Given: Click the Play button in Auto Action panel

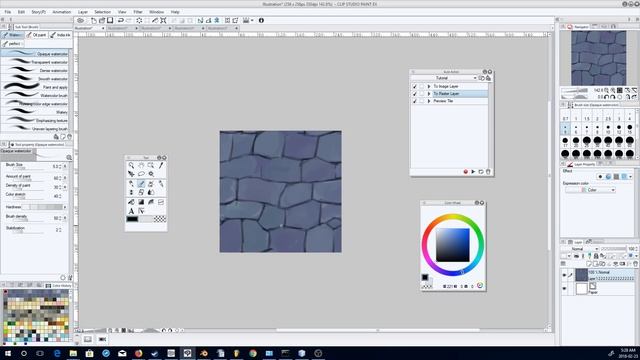Looking at the screenshot, I should 473,172.
